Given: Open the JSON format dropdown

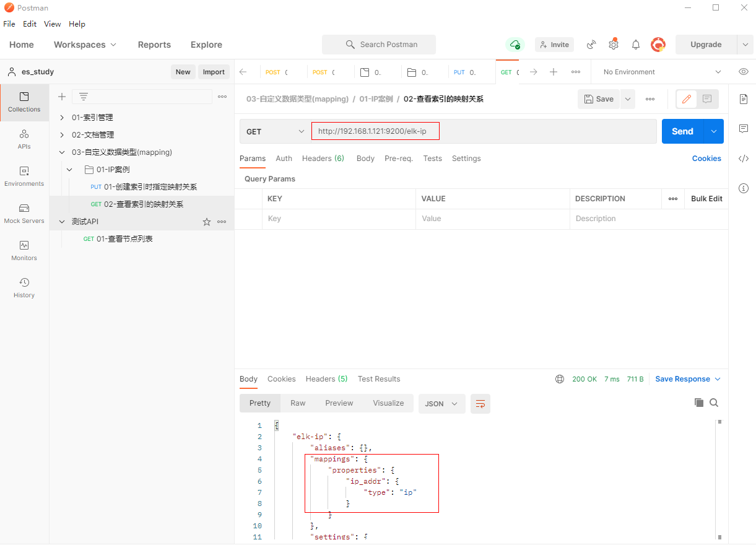Looking at the screenshot, I should 441,404.
